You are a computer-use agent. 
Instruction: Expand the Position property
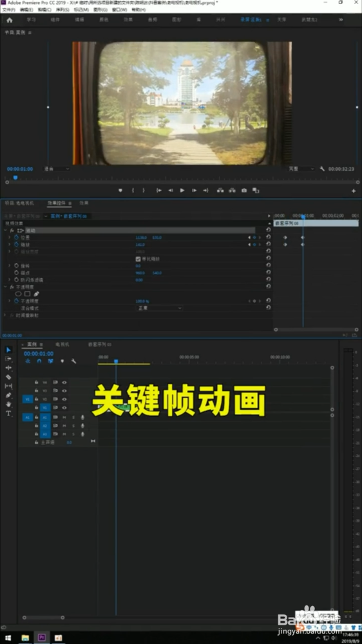click(10, 238)
